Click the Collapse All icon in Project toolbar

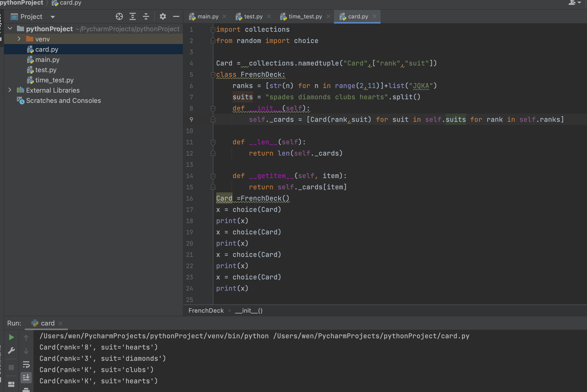(146, 17)
